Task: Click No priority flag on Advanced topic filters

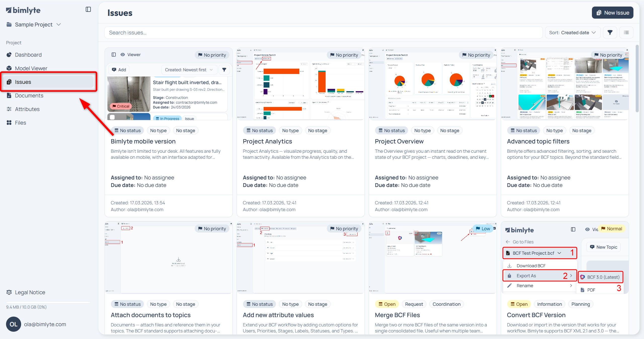Action: (608, 55)
